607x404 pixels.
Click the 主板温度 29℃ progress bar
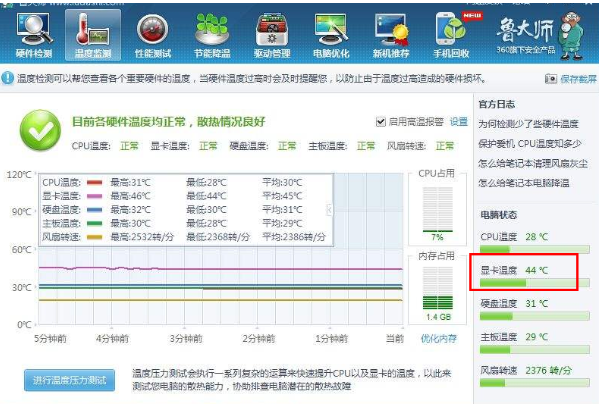point(535,349)
